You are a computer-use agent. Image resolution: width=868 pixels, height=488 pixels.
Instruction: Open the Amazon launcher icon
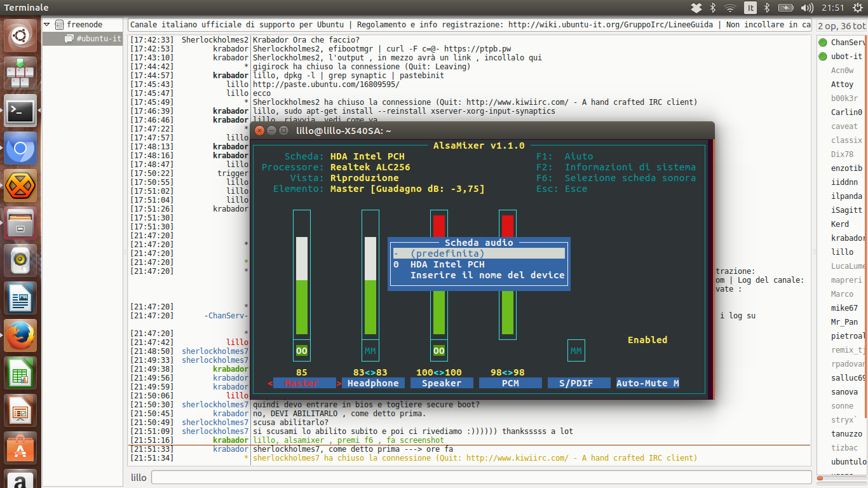pyautogui.click(x=20, y=478)
